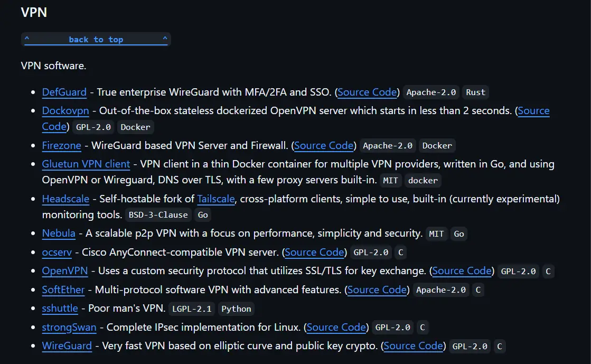Screen dimensions: 591x364
Task: Open Source Code link for WireGuard
Action: tap(413, 346)
